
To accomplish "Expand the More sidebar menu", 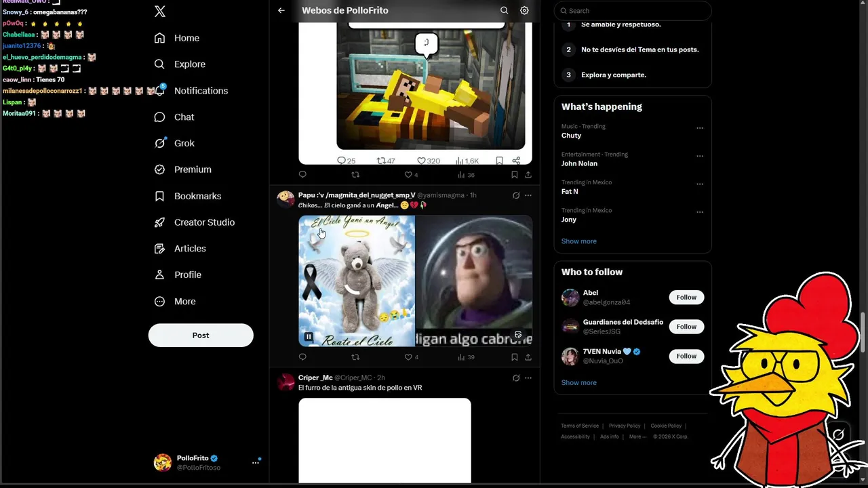I will tap(175, 302).
